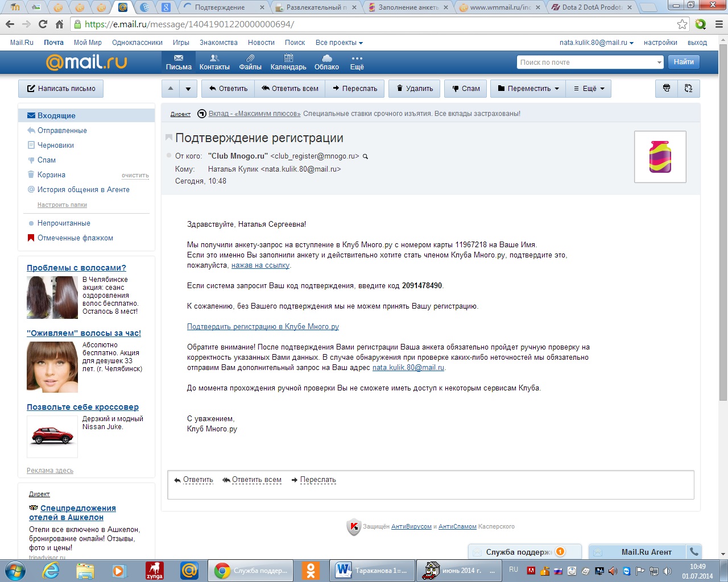The image size is (728, 582).
Task: Click the browser Back arrow
Action: (10, 24)
